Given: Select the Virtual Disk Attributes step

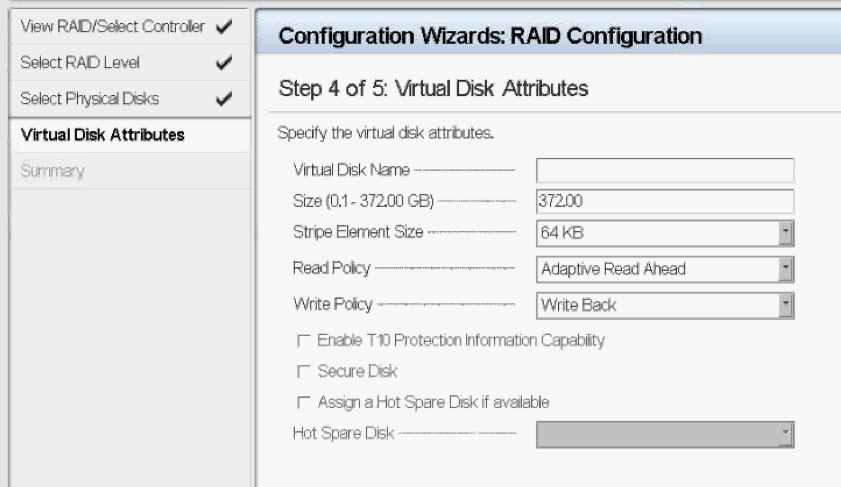Looking at the screenshot, I should point(102,135).
